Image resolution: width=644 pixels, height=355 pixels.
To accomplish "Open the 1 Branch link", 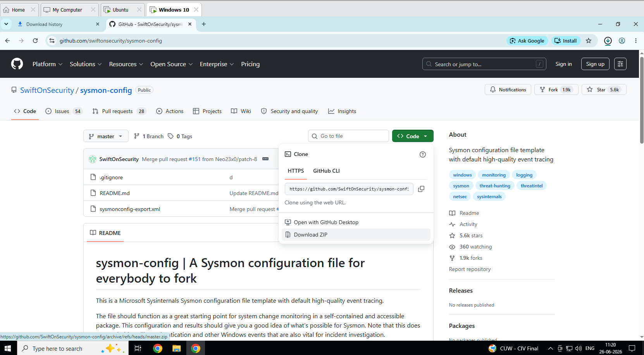I will point(149,136).
